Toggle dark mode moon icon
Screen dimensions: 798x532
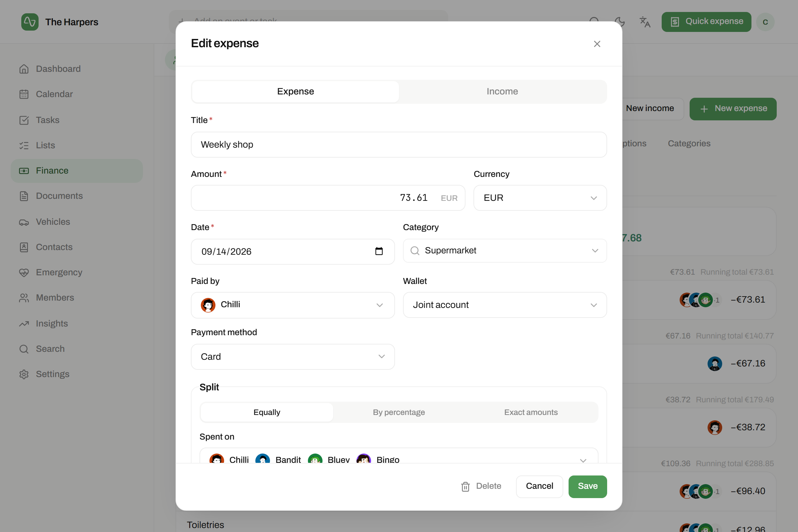619,22
